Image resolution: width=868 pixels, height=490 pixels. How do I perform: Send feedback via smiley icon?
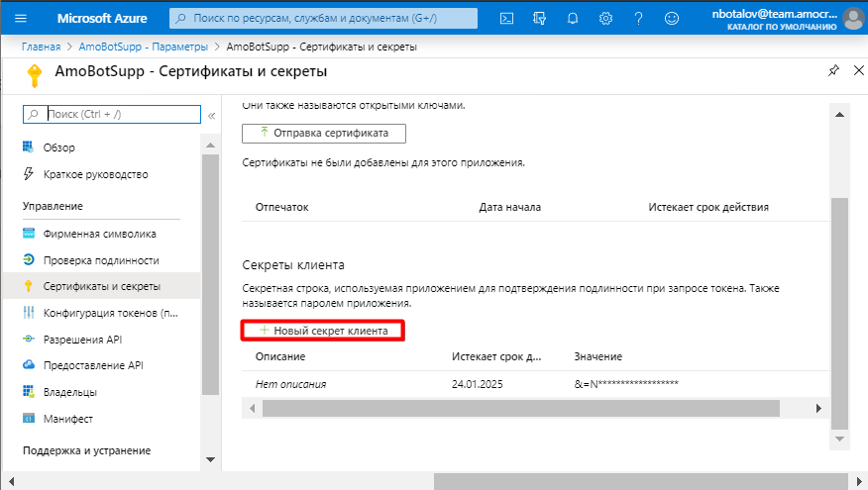(x=672, y=18)
